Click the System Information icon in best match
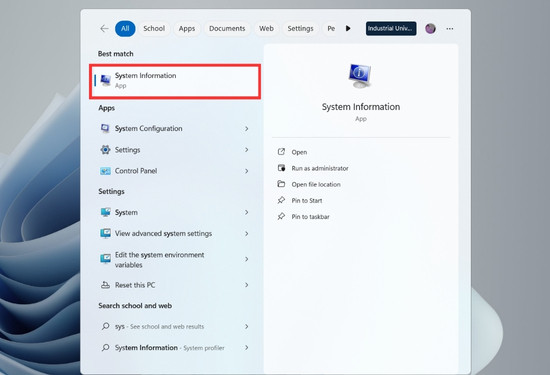Screen dimensions: 550x375 tap(106, 80)
